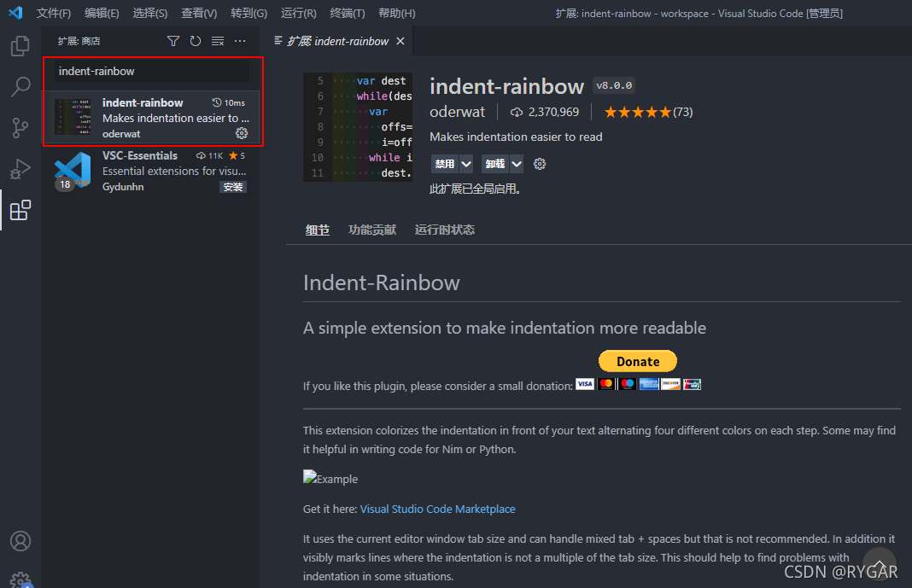This screenshot has width=912, height=588.
Task: Refresh the extensions list
Action: point(196,41)
